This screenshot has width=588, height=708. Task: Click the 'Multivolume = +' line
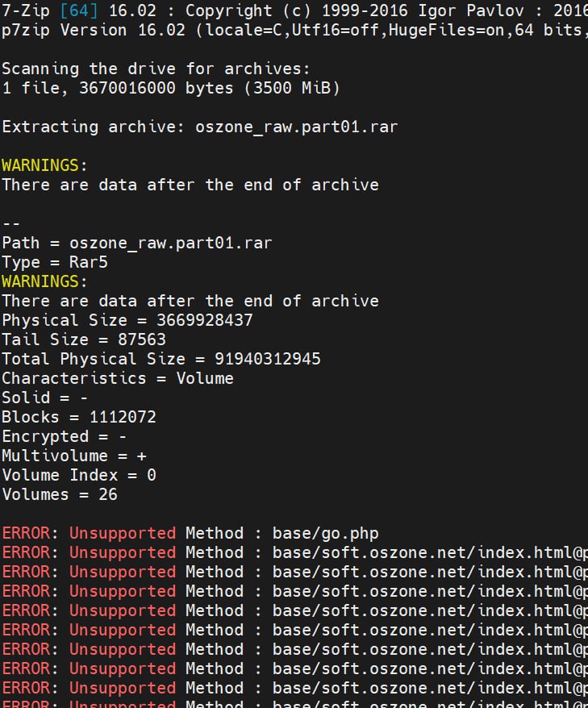[74, 456]
